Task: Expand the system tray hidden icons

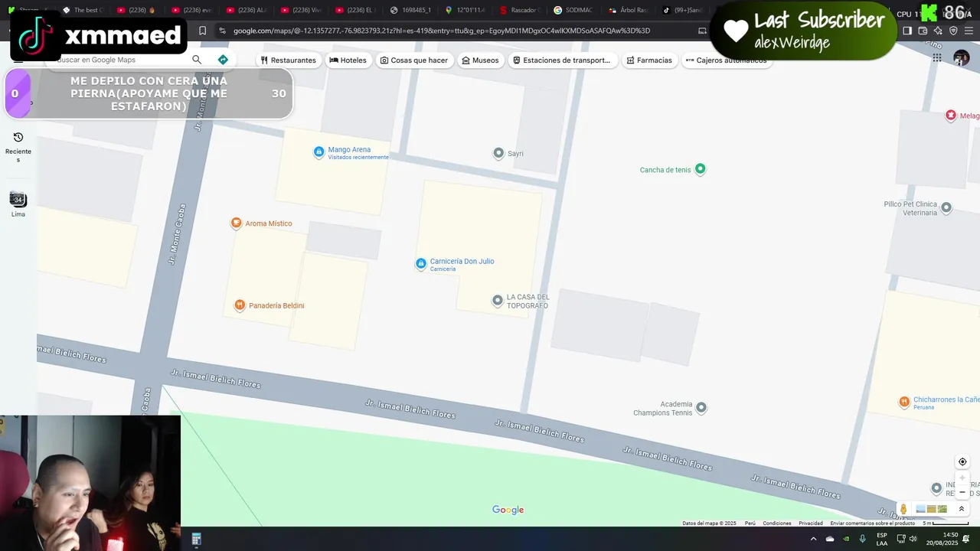Action: pyautogui.click(x=813, y=540)
